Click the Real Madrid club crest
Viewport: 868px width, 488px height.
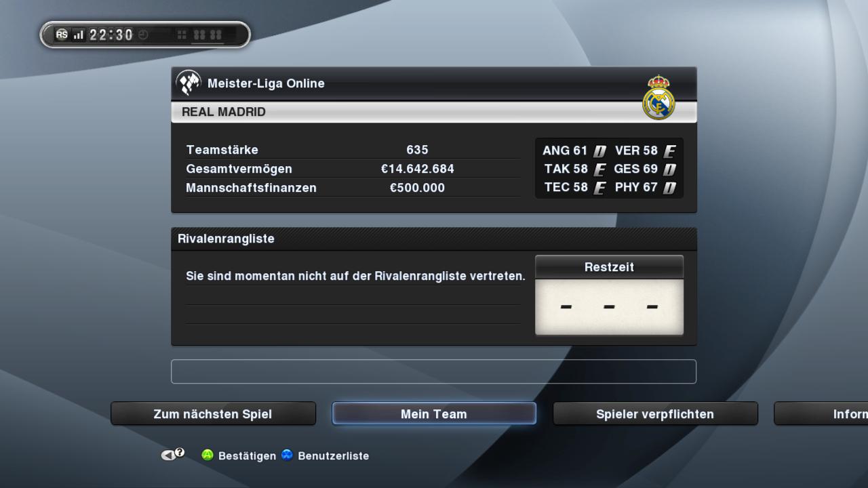pos(658,98)
